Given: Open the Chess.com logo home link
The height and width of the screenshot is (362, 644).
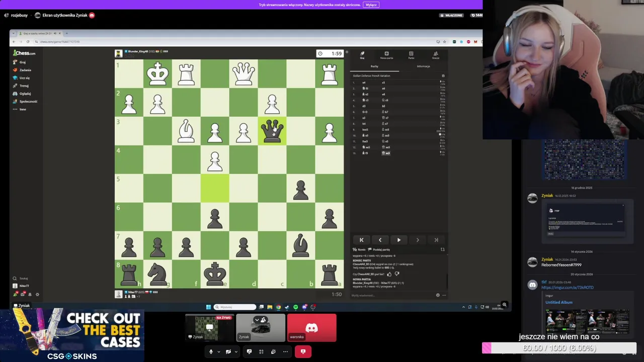Looking at the screenshot, I should tap(25, 53).
